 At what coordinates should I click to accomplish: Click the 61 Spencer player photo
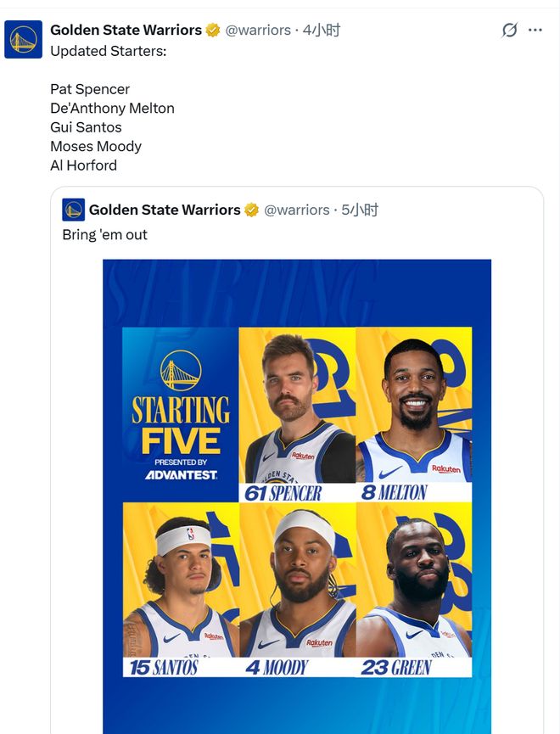pos(297,407)
